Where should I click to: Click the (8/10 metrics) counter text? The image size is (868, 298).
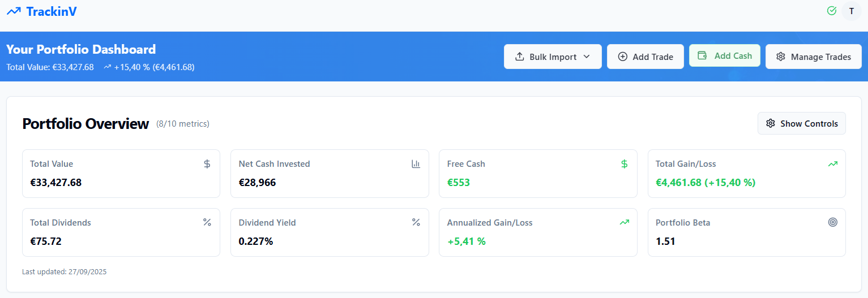click(183, 124)
